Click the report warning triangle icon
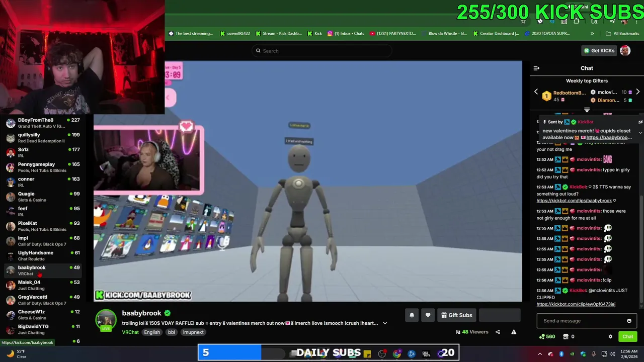Screen dimensions: 644x362 pos(514,332)
